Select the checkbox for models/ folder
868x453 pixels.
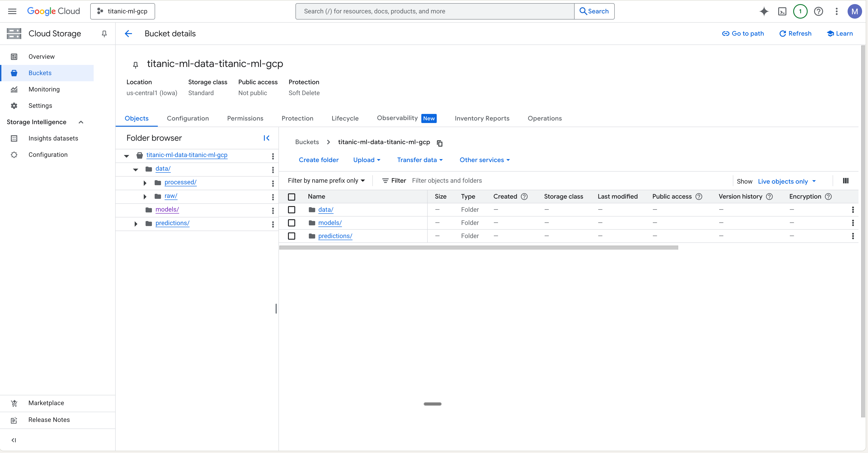pos(291,223)
